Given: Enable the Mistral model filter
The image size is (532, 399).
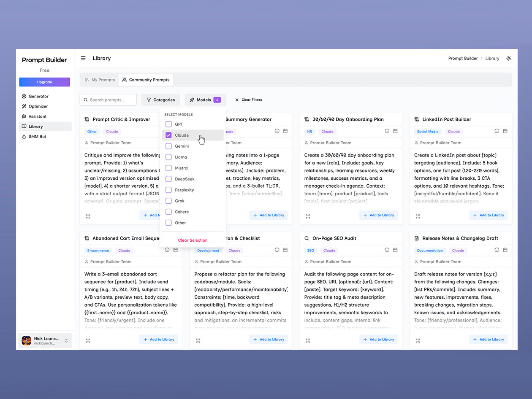Looking at the screenshot, I should [168, 168].
